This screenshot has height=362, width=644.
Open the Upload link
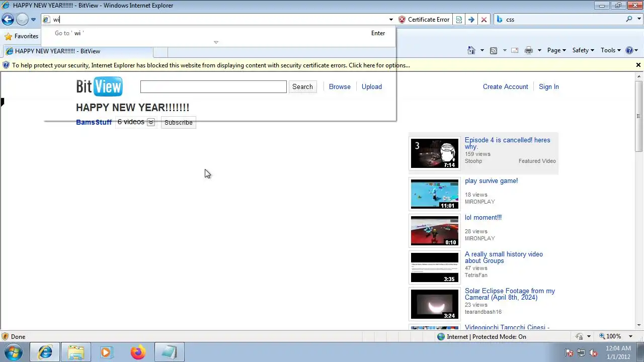click(x=372, y=86)
